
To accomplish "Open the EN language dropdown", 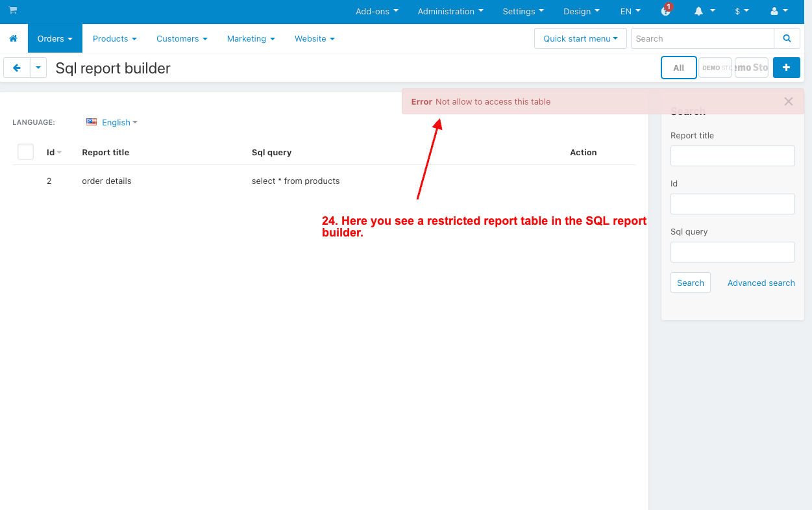I will [630, 11].
